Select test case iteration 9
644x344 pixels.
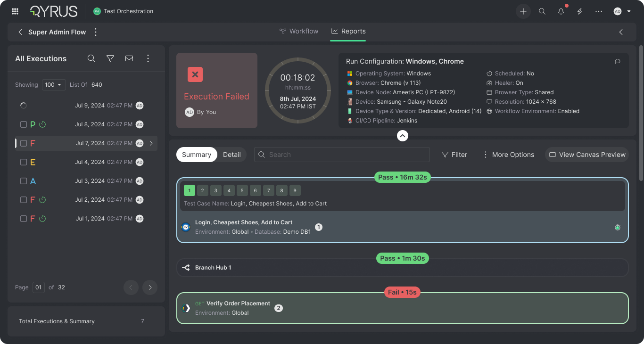coord(295,190)
